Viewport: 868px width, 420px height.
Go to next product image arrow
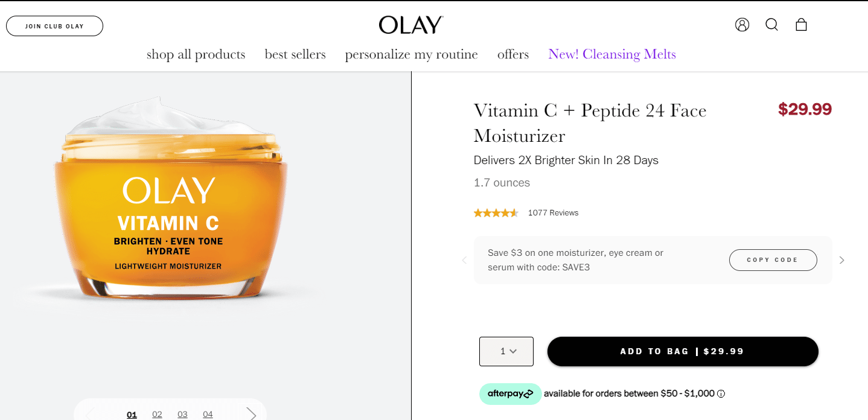point(252,414)
